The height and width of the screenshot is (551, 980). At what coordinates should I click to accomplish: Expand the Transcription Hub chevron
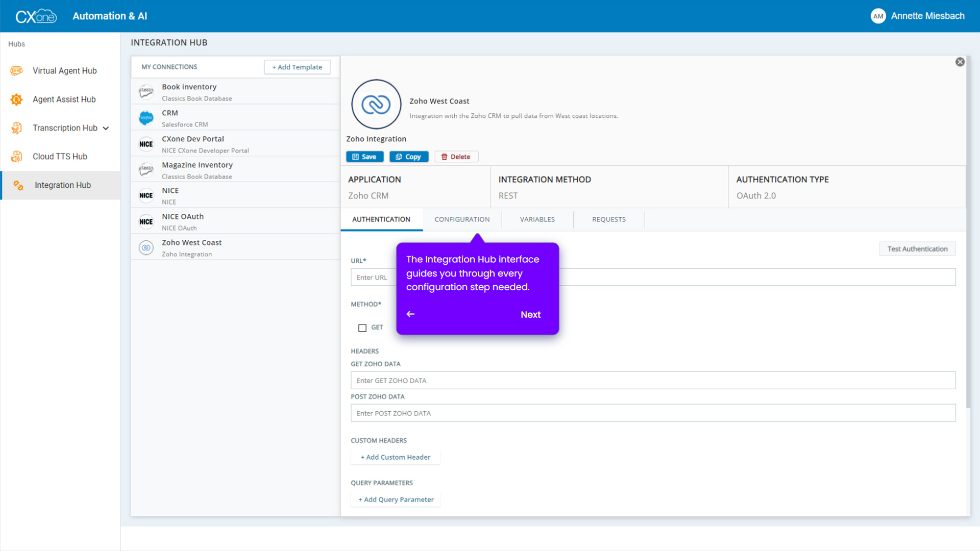[x=106, y=128]
